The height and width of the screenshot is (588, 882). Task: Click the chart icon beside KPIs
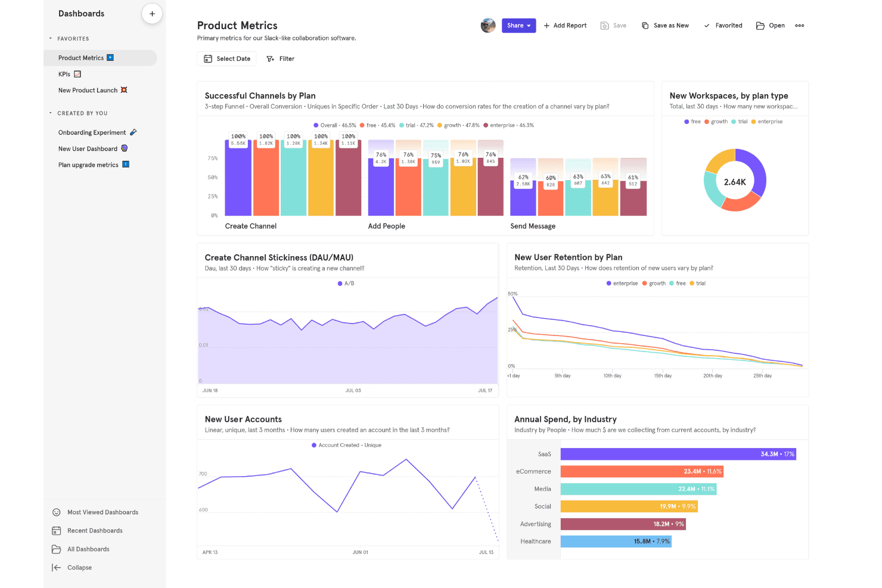[77, 74]
